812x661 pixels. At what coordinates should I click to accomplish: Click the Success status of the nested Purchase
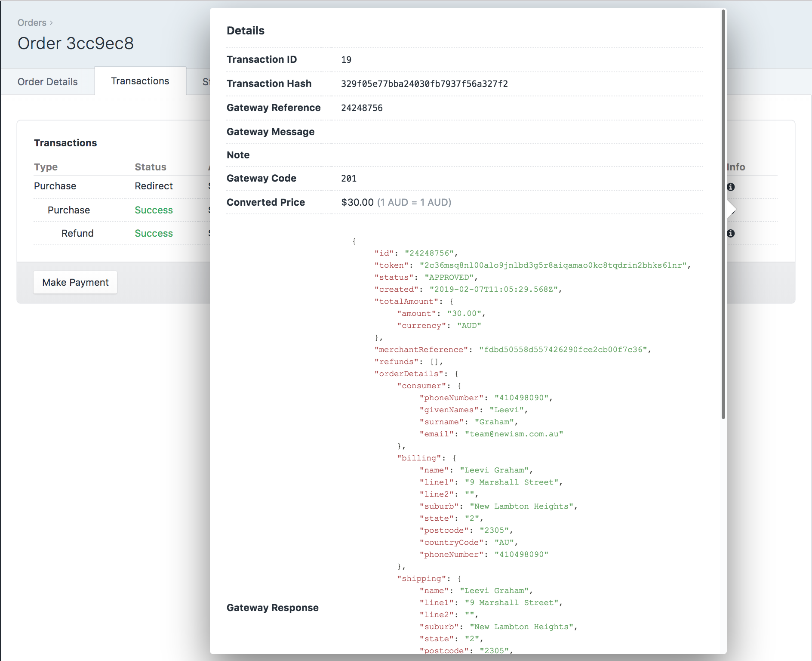pyautogui.click(x=154, y=210)
